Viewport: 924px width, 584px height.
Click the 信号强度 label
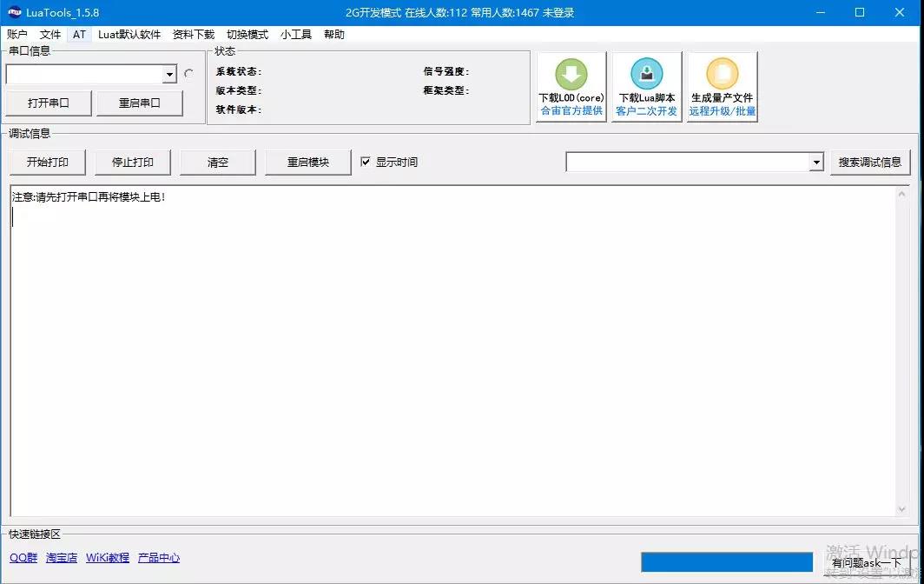click(446, 71)
